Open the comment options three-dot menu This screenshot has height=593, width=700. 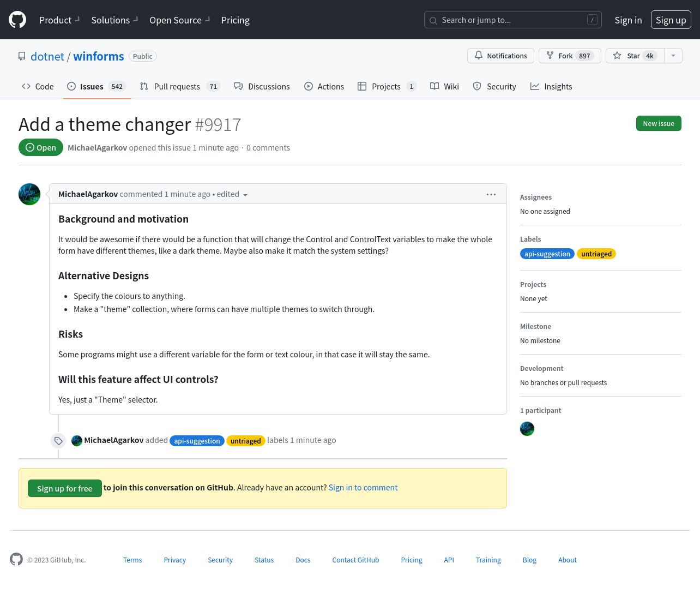(x=491, y=194)
